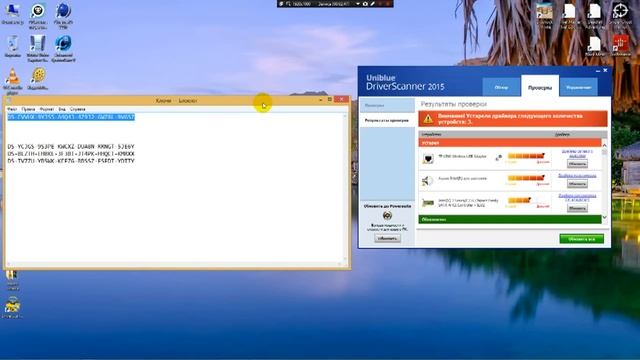This screenshot has height=360, width=640.
Task: Switch to the Управление tab in DriverScanner
Action: click(579, 87)
